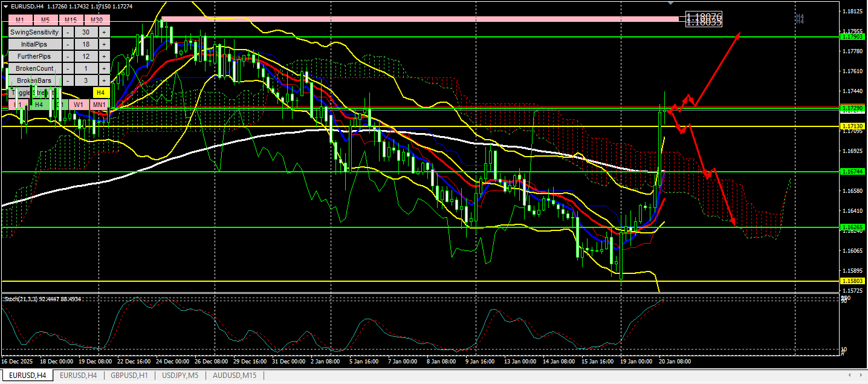Switch chart to M1 timeframe

(20, 20)
